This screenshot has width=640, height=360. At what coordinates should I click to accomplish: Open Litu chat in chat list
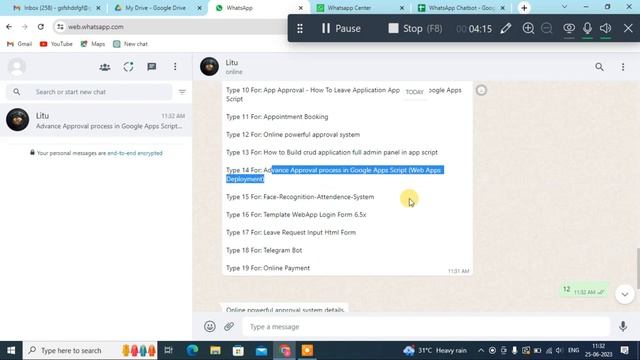pos(96,120)
